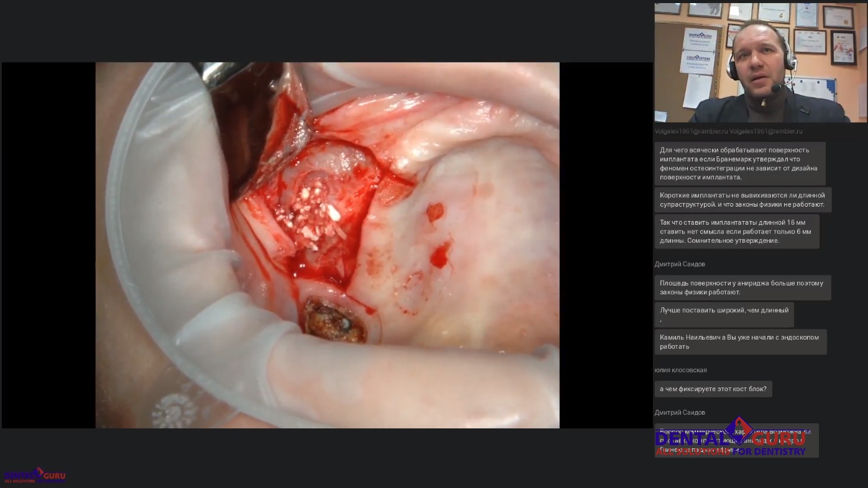Select the message addressed to Камиль Наильевич
The height and width of the screenshot is (488, 868).
click(x=739, y=342)
